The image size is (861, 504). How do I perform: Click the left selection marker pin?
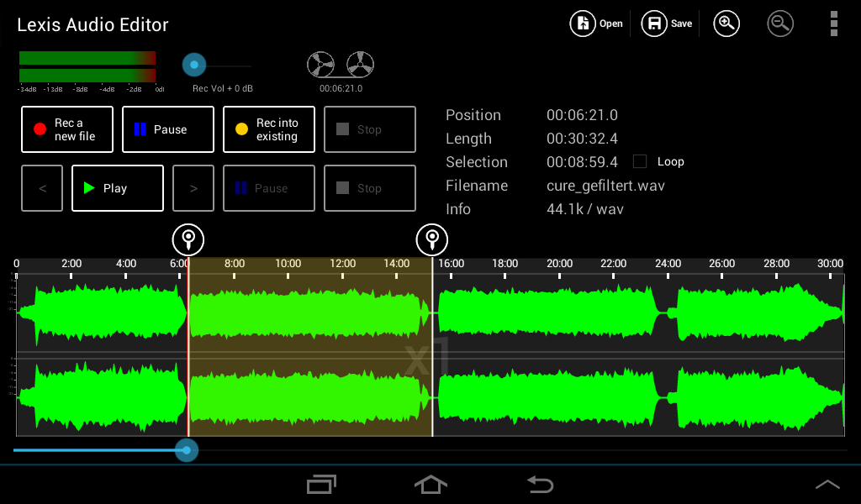(x=188, y=239)
